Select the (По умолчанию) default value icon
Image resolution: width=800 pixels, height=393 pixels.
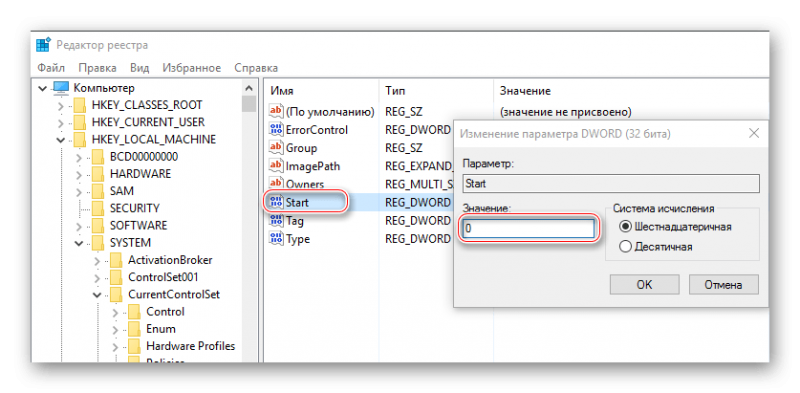[x=276, y=111]
